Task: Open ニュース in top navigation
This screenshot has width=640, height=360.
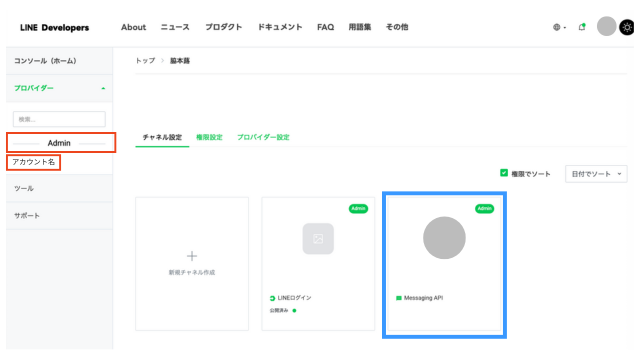Action: click(175, 27)
